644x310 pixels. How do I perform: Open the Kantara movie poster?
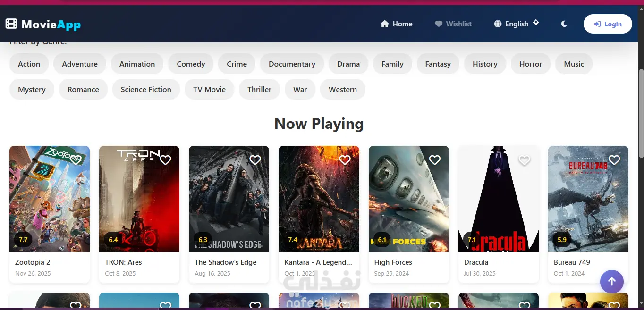[319, 199]
